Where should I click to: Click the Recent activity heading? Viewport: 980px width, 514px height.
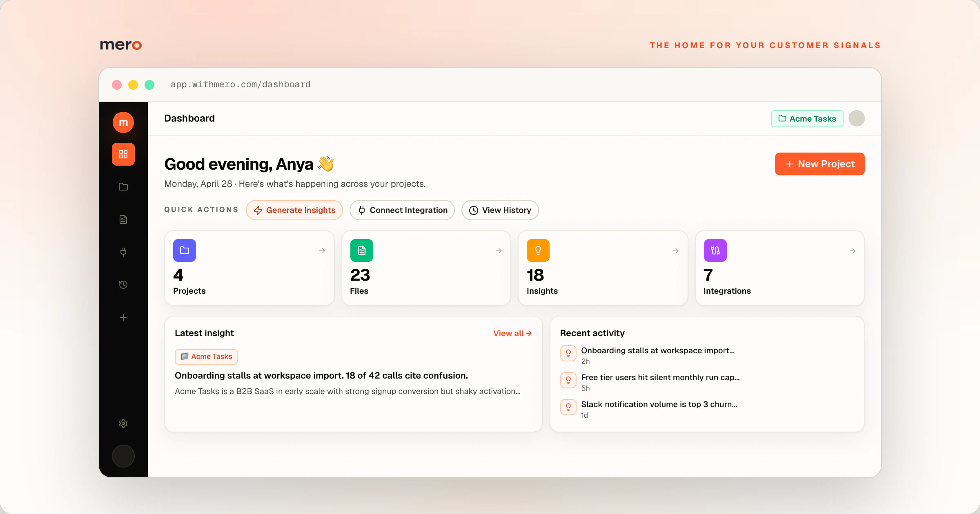(x=592, y=333)
